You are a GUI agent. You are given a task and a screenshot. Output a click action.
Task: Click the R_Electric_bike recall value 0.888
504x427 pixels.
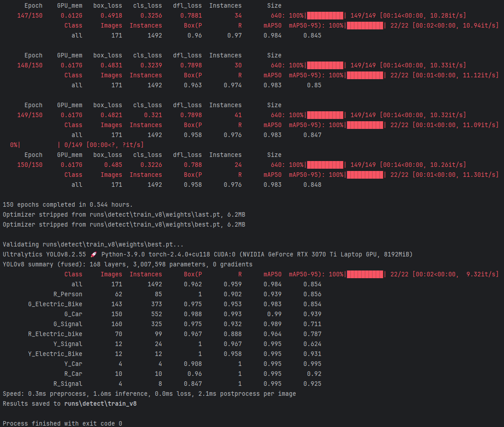tap(233, 334)
